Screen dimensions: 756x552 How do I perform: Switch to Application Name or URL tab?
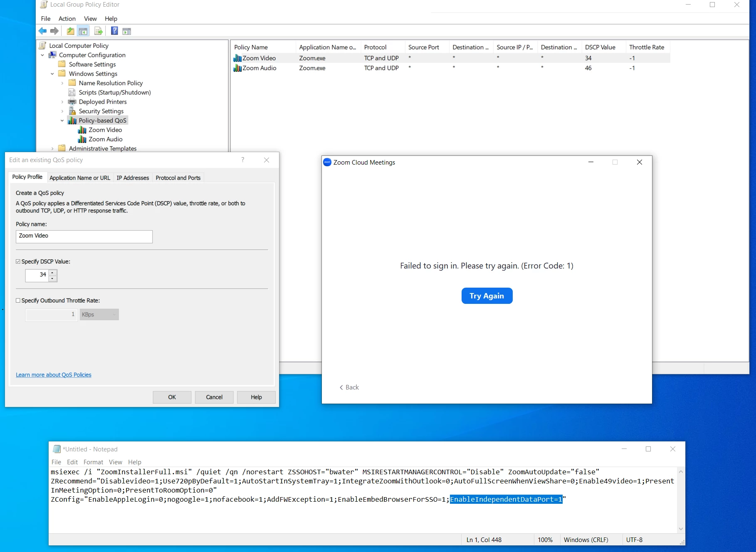pyautogui.click(x=80, y=178)
